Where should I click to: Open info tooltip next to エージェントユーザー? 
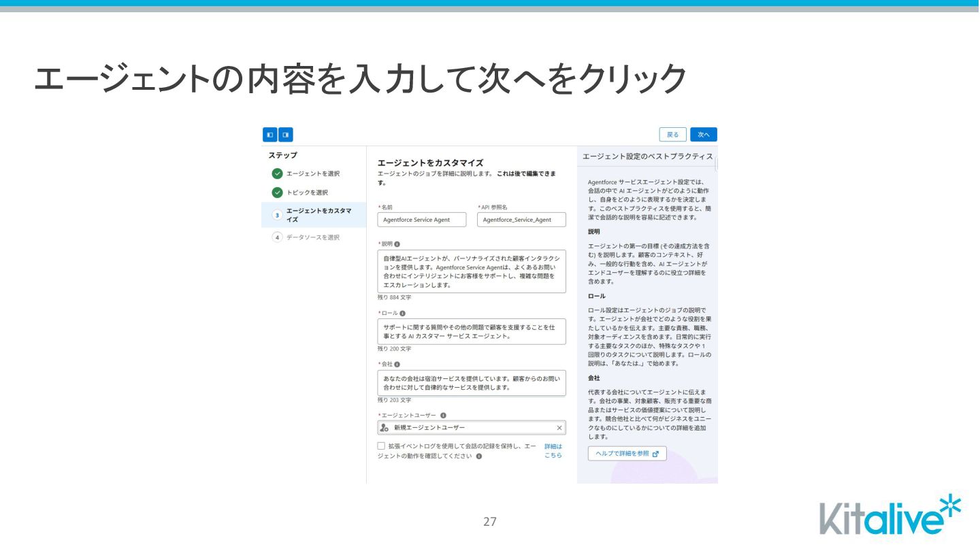443,415
